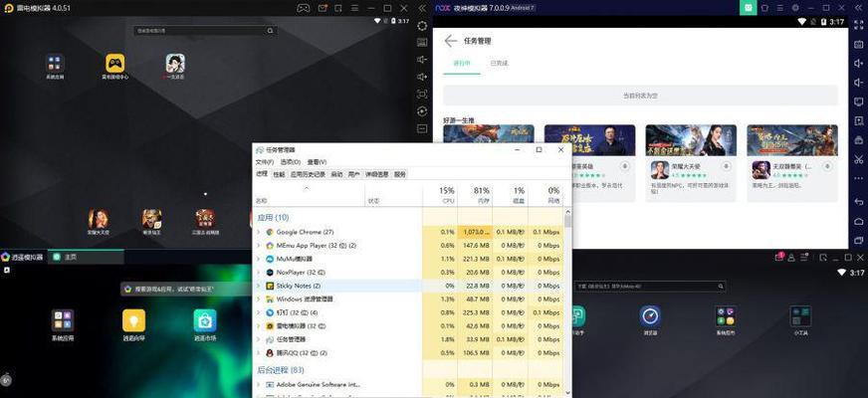Expand Google Chrome row in Task Manager
The image size is (868, 398).
(x=259, y=232)
